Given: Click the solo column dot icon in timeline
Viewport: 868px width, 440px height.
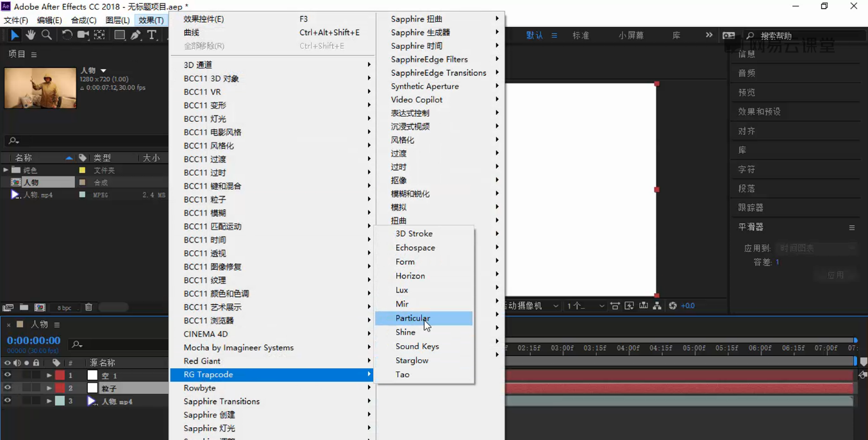Looking at the screenshot, I should pos(26,363).
